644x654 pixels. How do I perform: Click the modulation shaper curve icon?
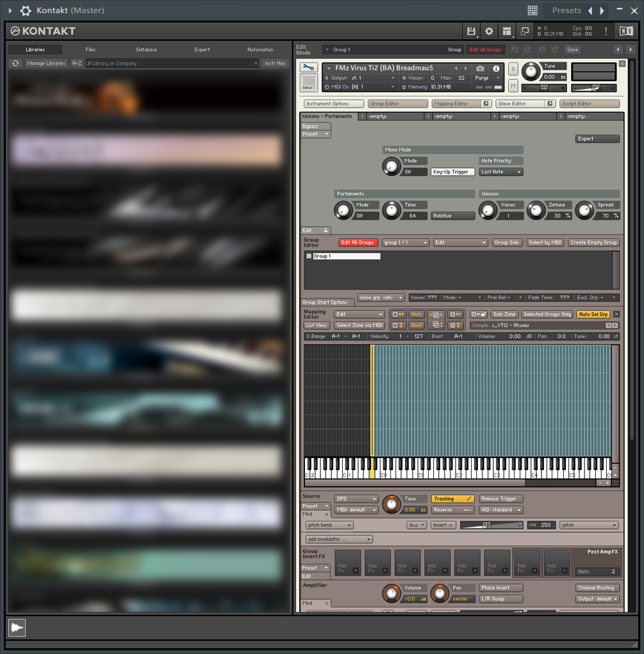[417, 525]
